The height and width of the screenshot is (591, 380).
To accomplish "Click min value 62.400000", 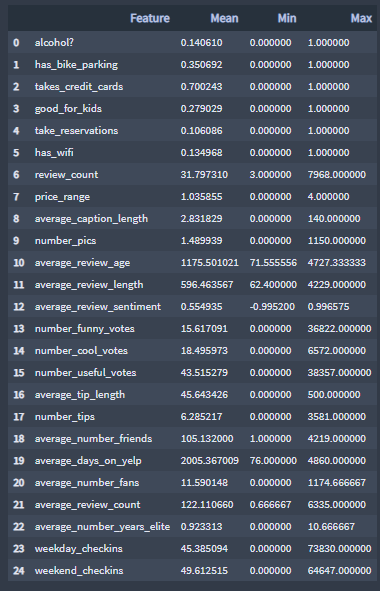I will 273,285.
